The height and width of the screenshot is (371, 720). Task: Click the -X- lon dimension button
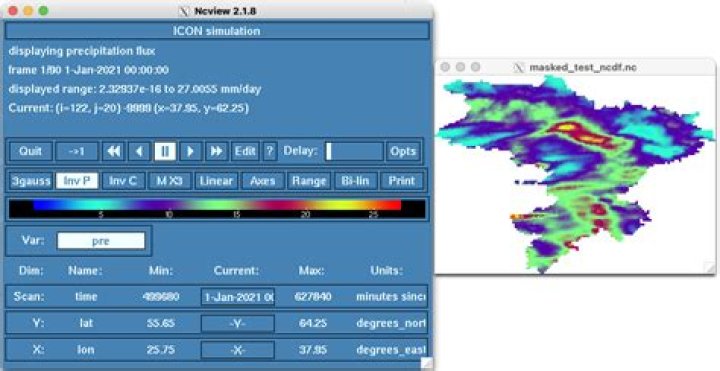pyautogui.click(x=237, y=350)
